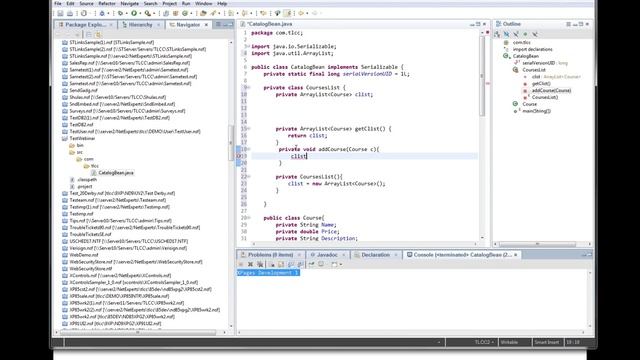Switch to the Declaration tab

(x=376, y=255)
